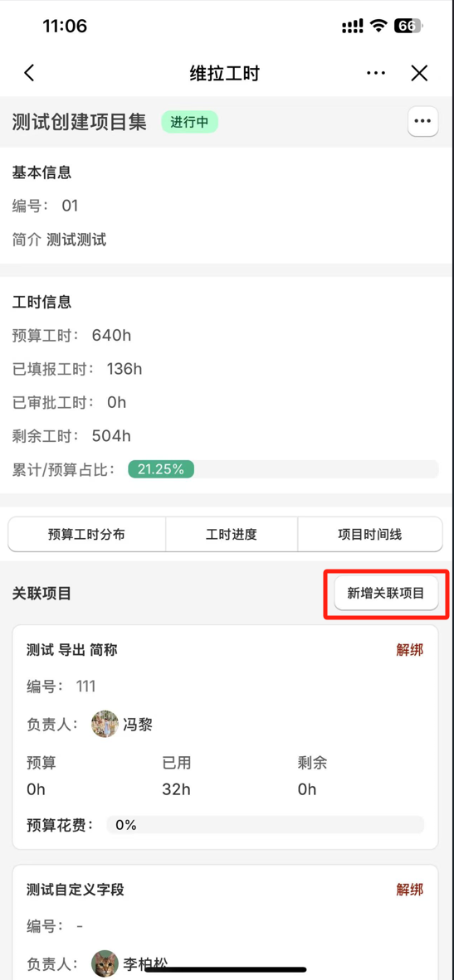This screenshot has width=454, height=980.
Task: Tap the 进行中 status badge
Action: pos(189,122)
